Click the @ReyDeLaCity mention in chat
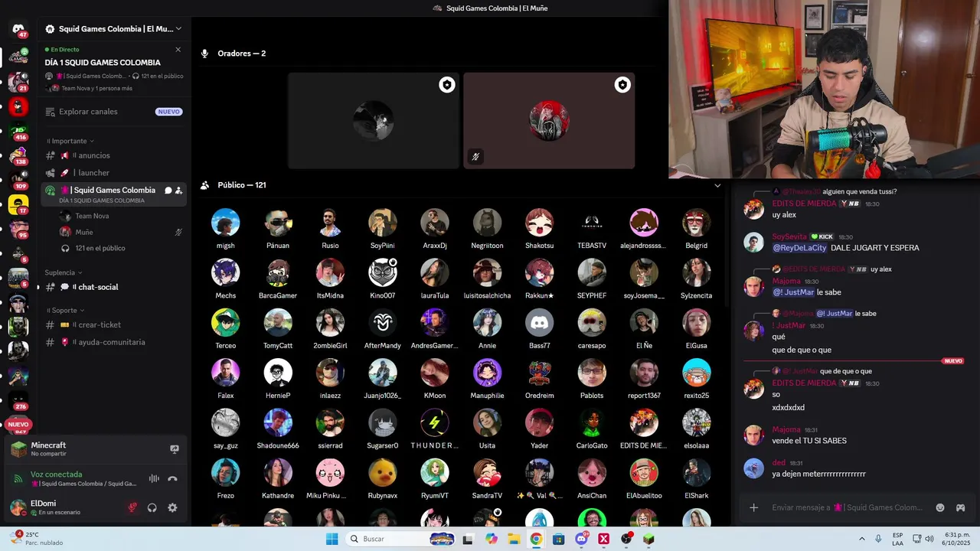The image size is (980, 551). [799, 248]
